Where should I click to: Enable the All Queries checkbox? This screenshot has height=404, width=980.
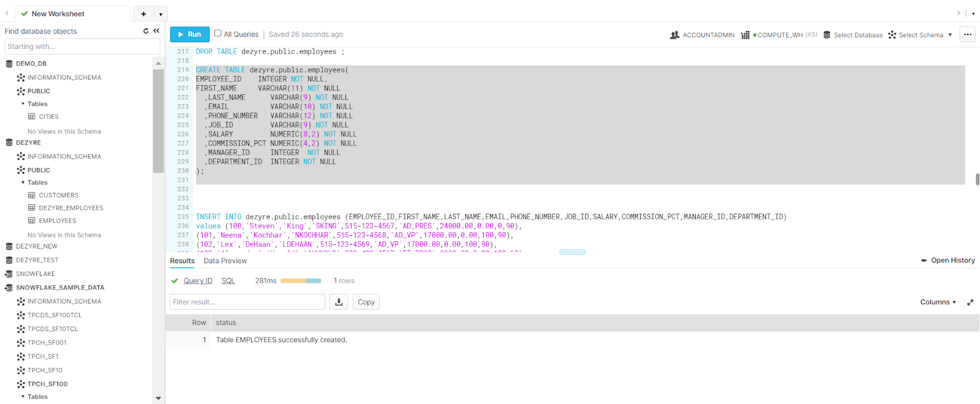[x=218, y=34]
